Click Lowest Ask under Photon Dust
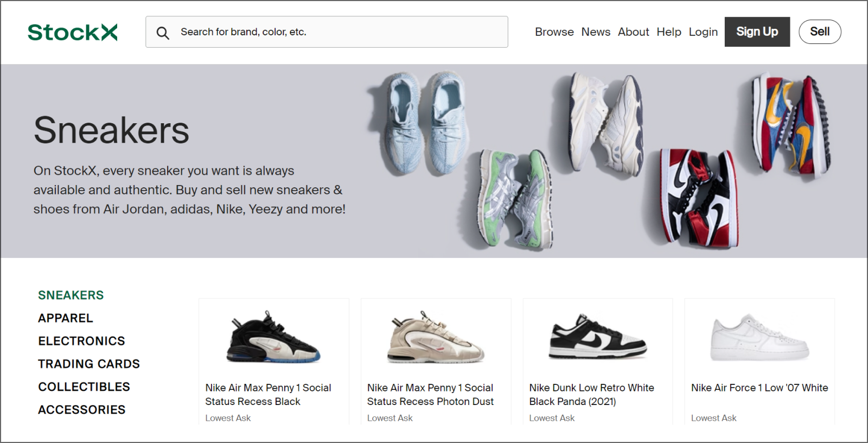The width and height of the screenshot is (868, 443). [390, 418]
